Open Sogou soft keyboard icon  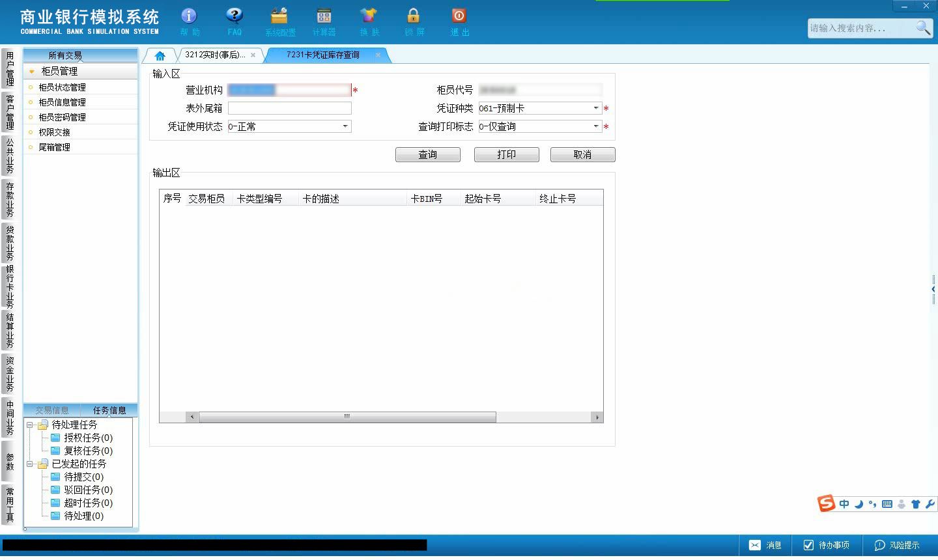tap(887, 504)
